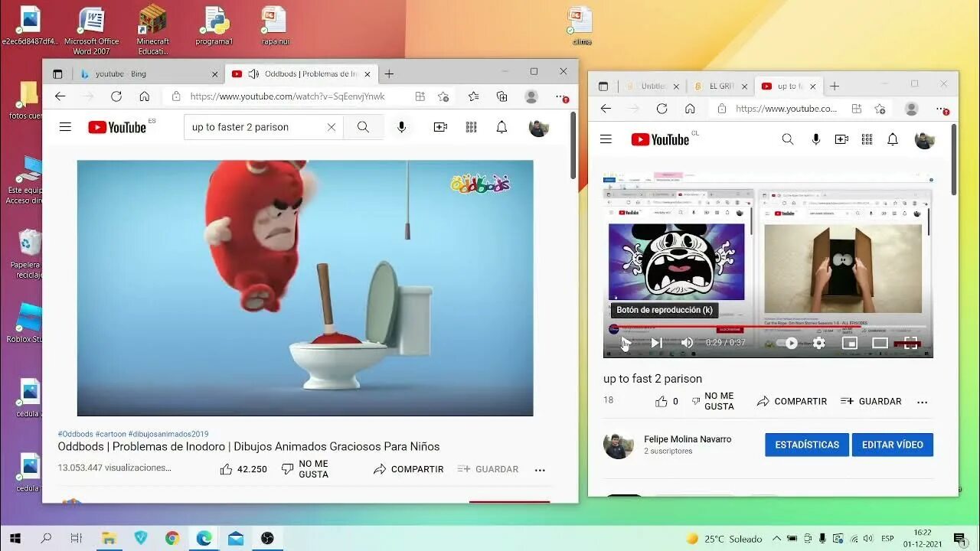Like the Oddbods video showing 42.250

[243, 469]
